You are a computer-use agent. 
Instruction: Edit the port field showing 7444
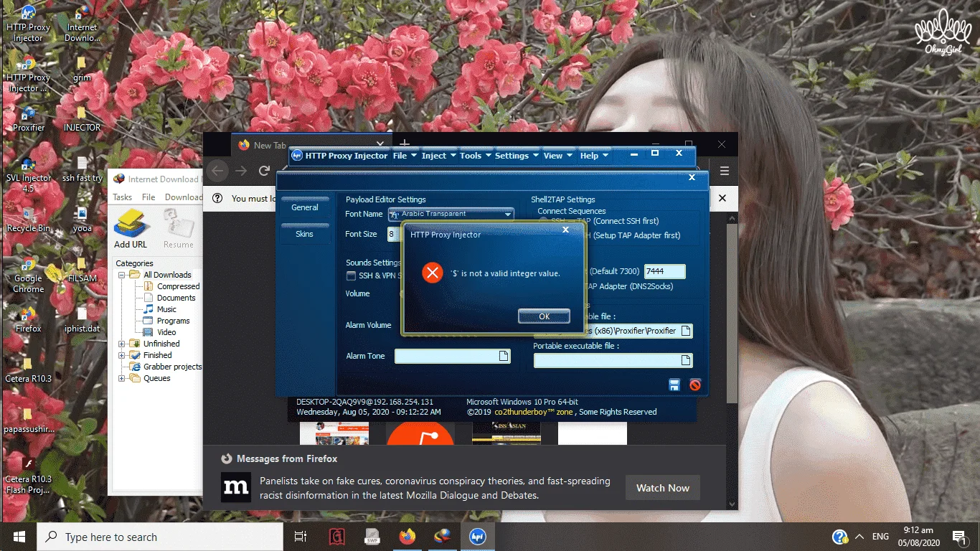(664, 271)
